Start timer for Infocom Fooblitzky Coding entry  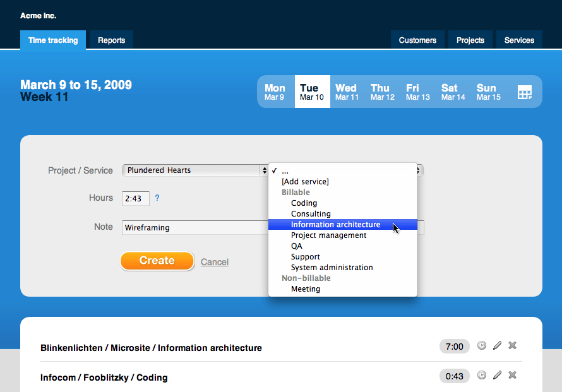(x=482, y=375)
